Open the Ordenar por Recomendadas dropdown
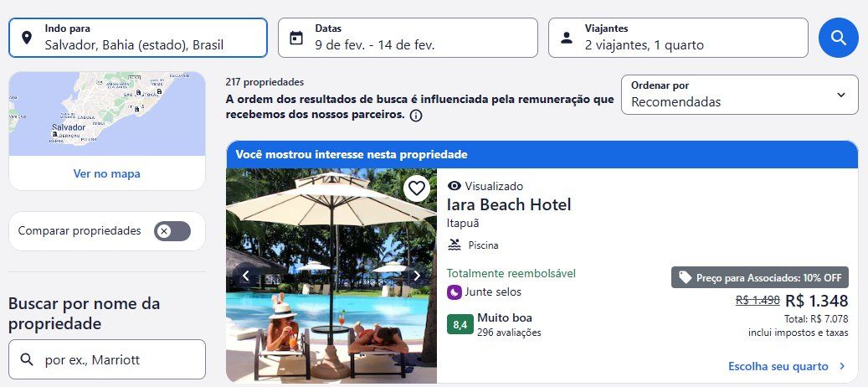 click(x=740, y=95)
